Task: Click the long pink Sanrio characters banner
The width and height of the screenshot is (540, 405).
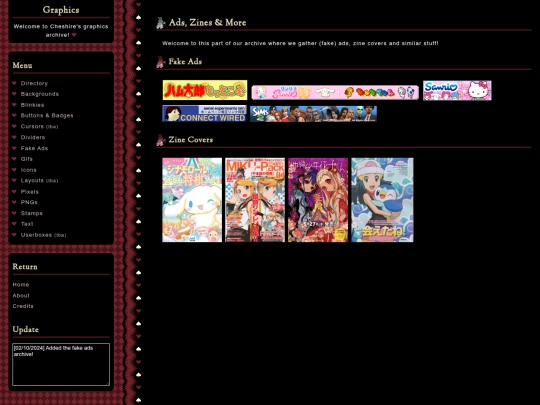Action: point(335,92)
